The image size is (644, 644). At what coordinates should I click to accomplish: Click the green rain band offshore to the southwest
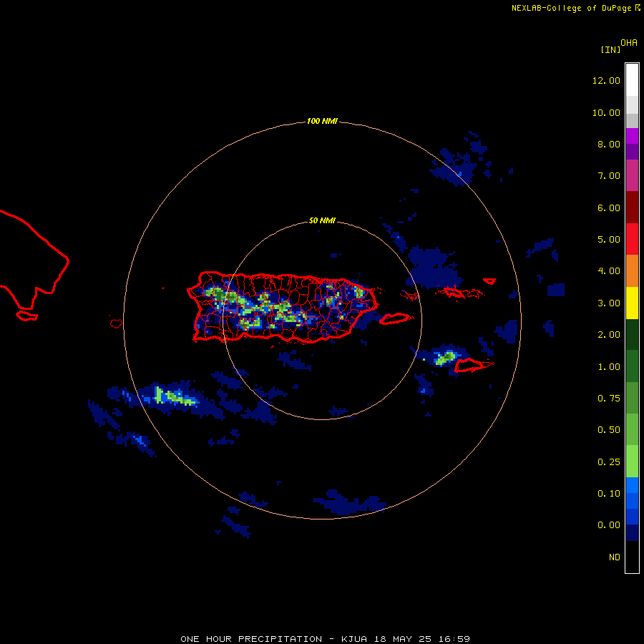pyautogui.click(x=176, y=396)
